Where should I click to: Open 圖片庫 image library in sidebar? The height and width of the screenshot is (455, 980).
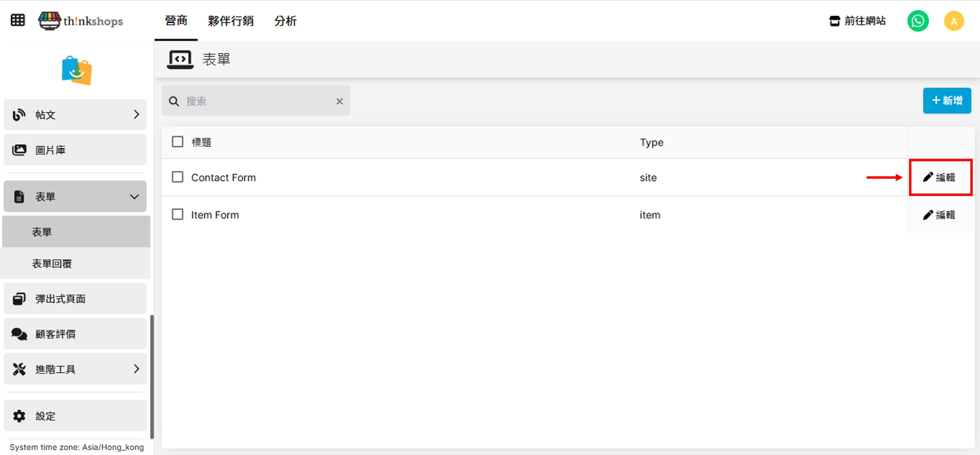(75, 150)
